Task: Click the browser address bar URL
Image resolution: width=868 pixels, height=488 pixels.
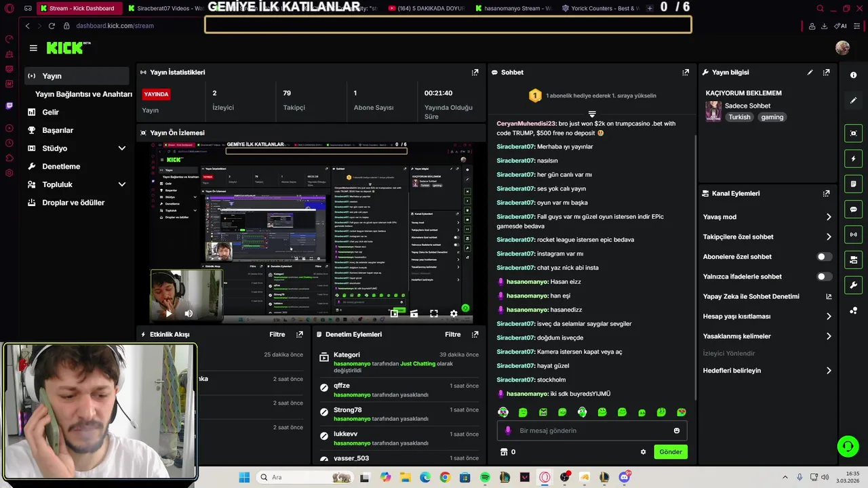Action: (x=115, y=26)
